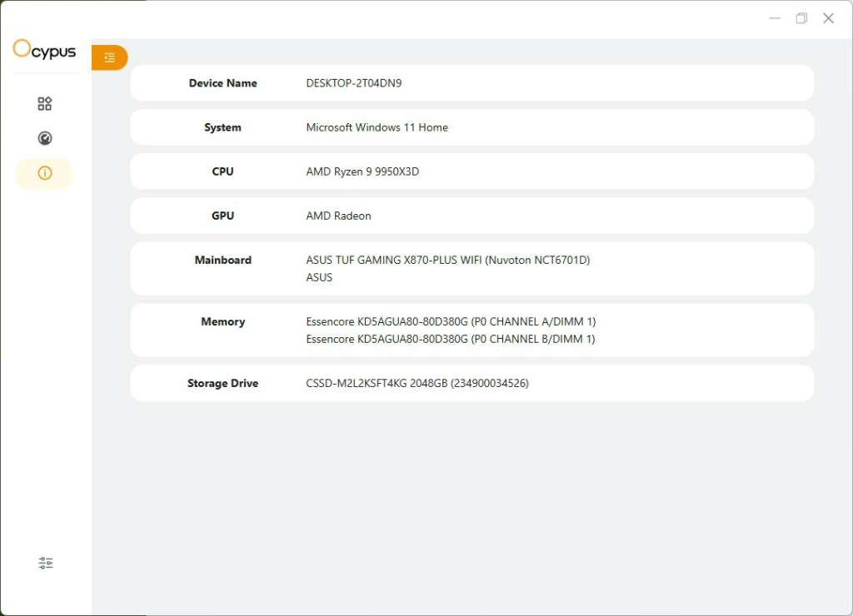
Task: Click the standalone ASUS manufacturer line
Action: [319, 277]
